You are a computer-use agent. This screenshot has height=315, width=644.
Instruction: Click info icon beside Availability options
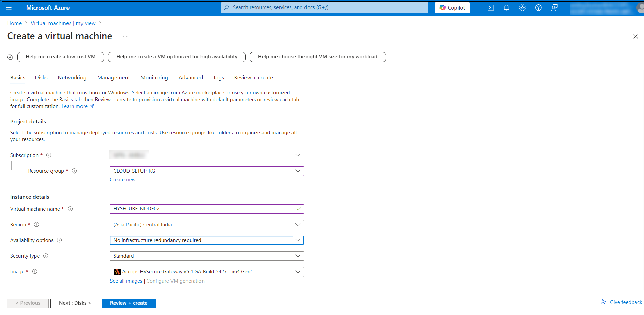click(x=59, y=240)
